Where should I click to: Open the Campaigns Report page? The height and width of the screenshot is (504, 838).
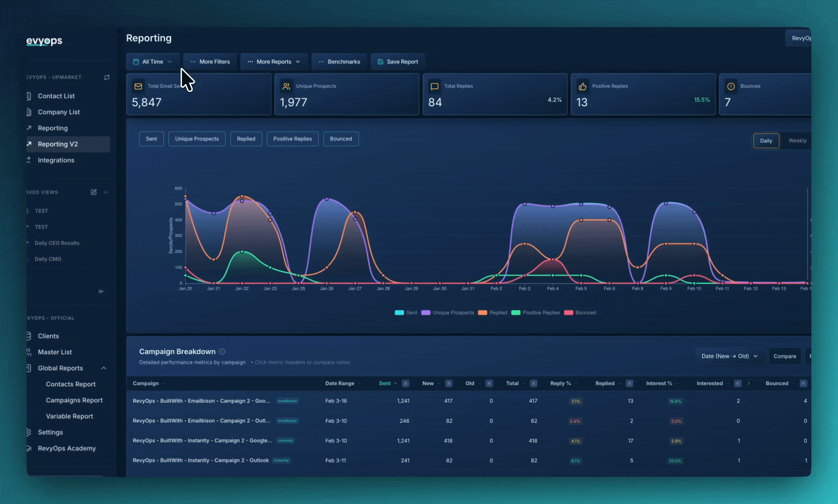pos(74,400)
